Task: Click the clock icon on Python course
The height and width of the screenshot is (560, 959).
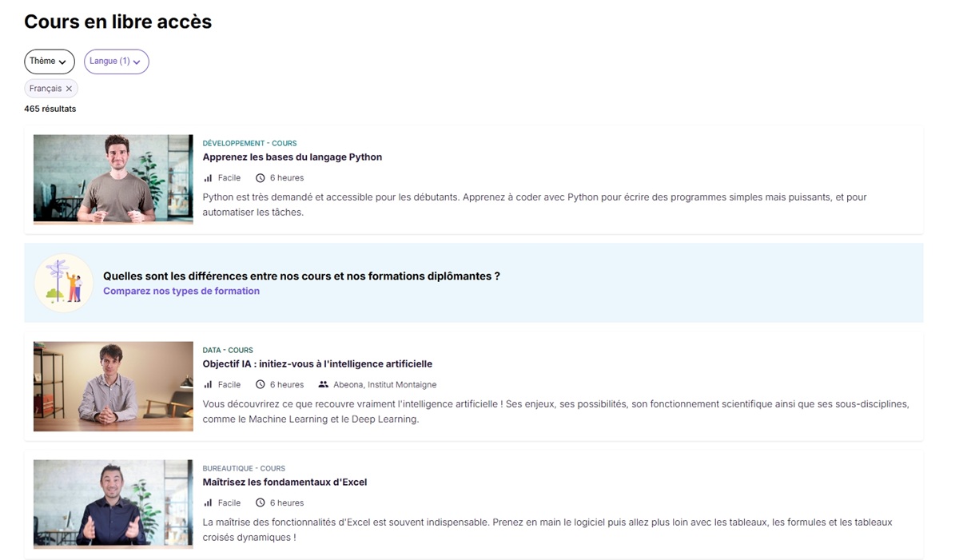Action: (260, 178)
